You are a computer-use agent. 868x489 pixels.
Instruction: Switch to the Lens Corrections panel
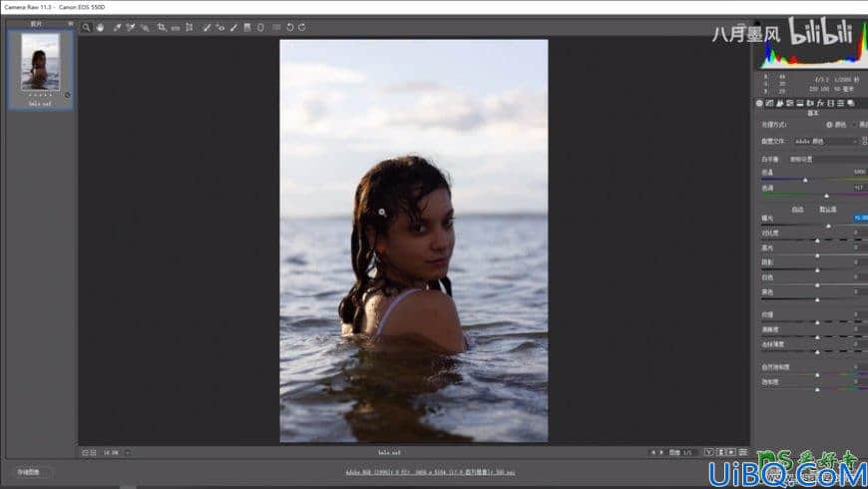(810, 103)
